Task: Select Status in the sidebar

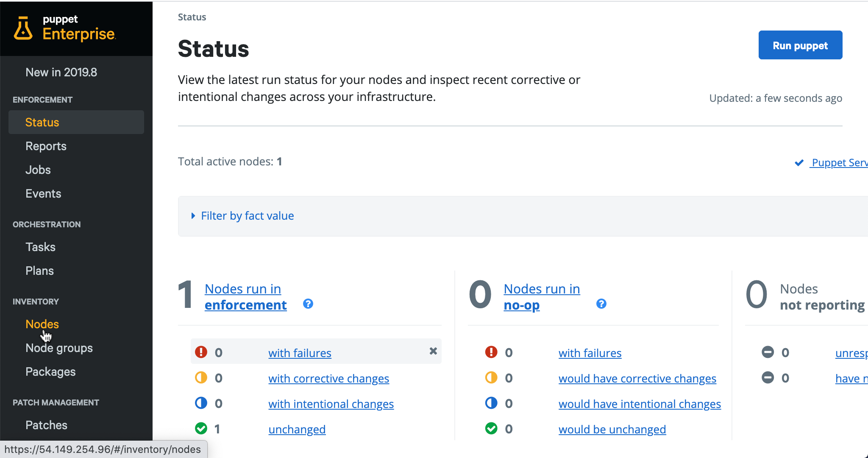Action: [76, 122]
